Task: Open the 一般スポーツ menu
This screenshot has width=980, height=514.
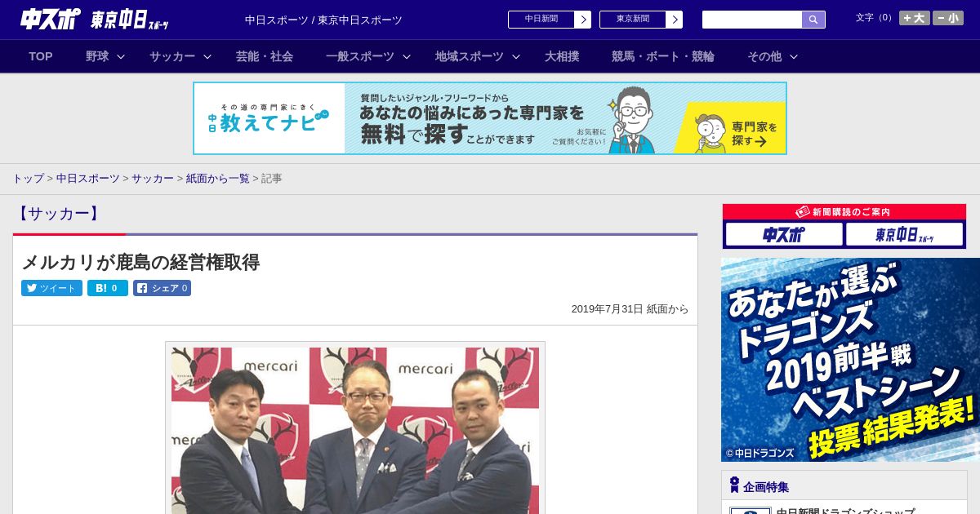Action: (x=360, y=56)
